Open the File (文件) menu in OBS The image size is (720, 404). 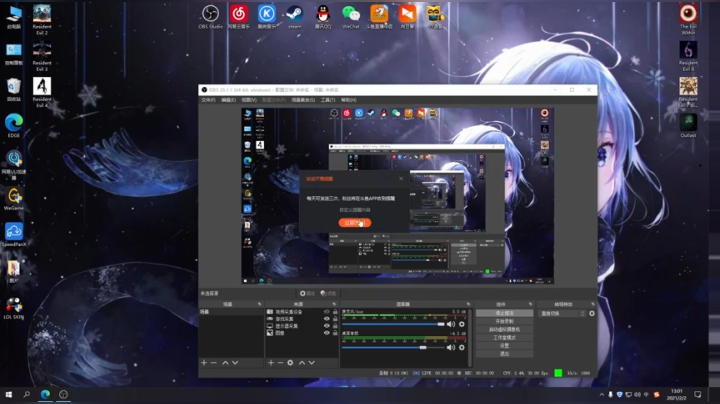[208, 100]
